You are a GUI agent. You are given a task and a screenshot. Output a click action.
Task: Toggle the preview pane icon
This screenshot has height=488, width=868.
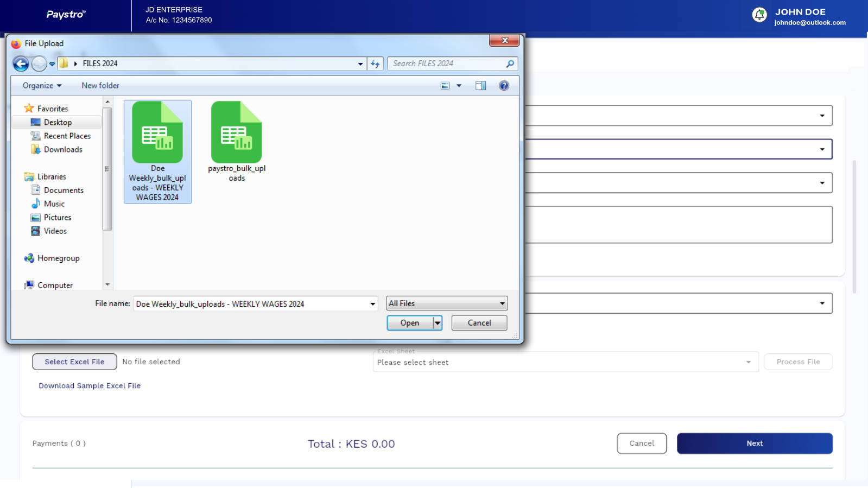480,86
